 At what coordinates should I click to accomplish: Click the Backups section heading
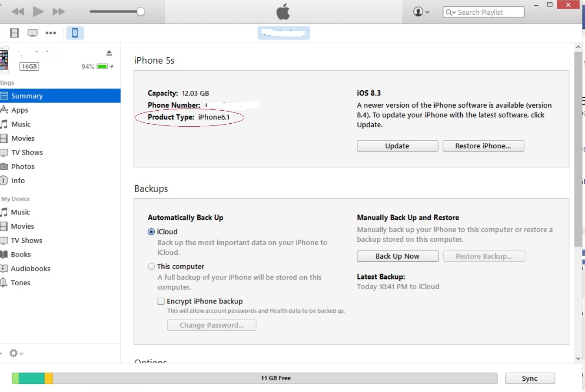click(151, 189)
